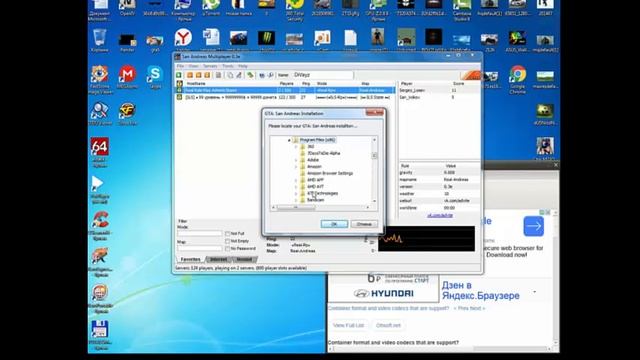Viewport: 640px width, 360px height.
Task: Switch to the Favorites tab
Action: (x=191, y=259)
